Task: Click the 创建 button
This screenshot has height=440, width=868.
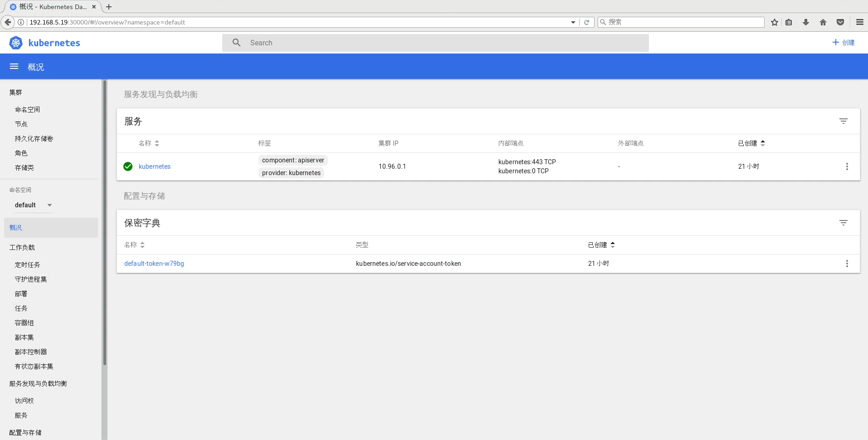Action: click(x=844, y=43)
